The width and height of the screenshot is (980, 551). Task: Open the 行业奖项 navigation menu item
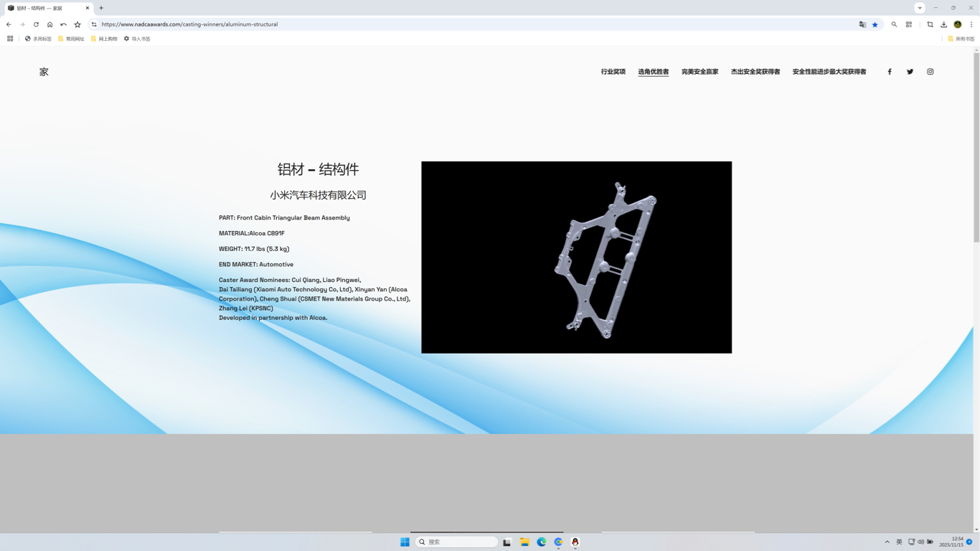coord(613,72)
